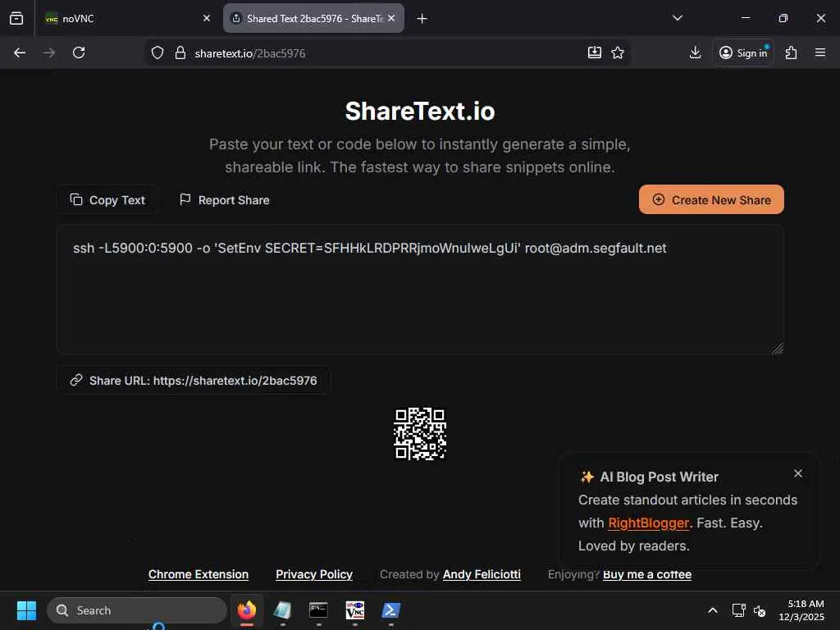
Task: Click Create New Share button
Action: [711, 200]
